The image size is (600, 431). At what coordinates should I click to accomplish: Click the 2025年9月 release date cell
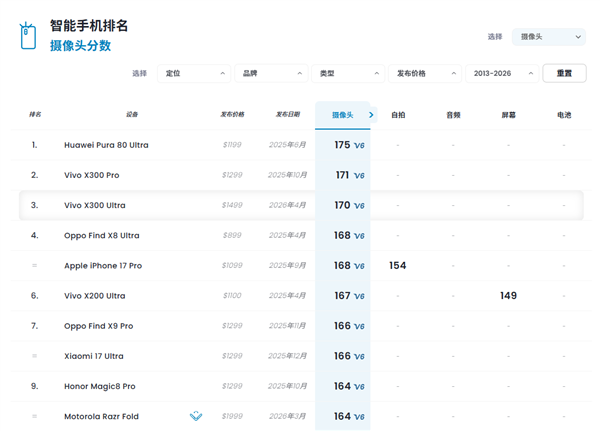287,265
